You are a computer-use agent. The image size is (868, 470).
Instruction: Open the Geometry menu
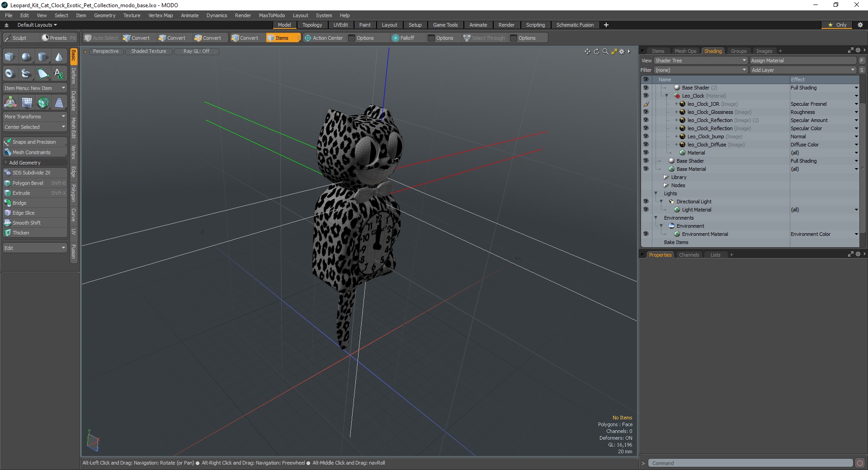[x=104, y=15]
